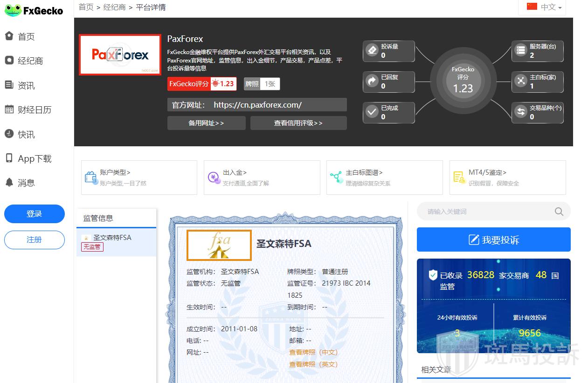Go to 财经日历 in sidebar
Screen dimensions: 588x383
point(34,110)
